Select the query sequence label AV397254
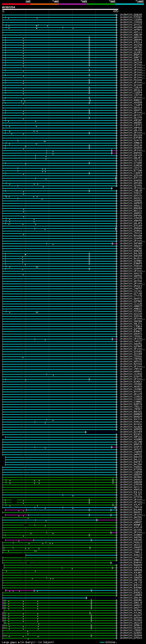The width and height of the screenshot is (146, 644). [x=8, y=8]
